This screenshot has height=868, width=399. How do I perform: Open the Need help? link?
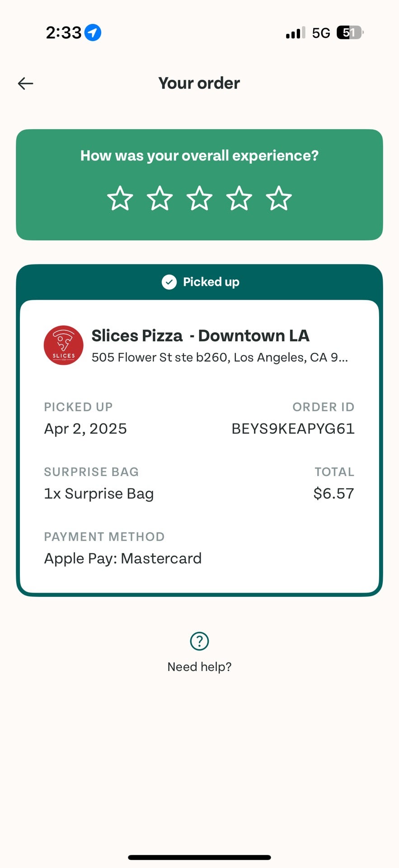click(199, 667)
